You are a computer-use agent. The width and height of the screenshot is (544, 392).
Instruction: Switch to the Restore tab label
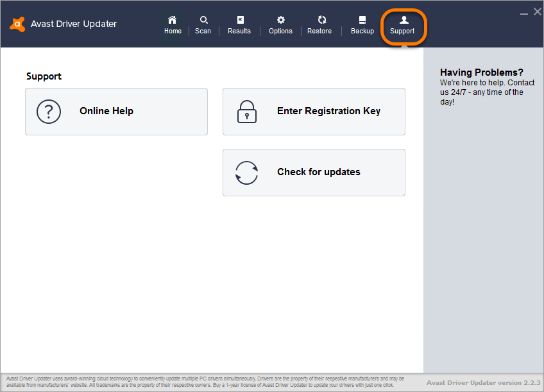[319, 31]
